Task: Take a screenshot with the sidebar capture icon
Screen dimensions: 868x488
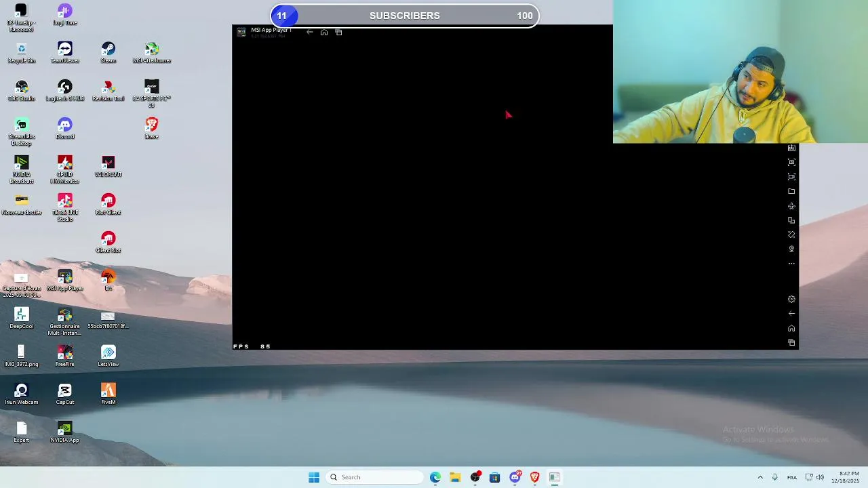Action: point(791,162)
